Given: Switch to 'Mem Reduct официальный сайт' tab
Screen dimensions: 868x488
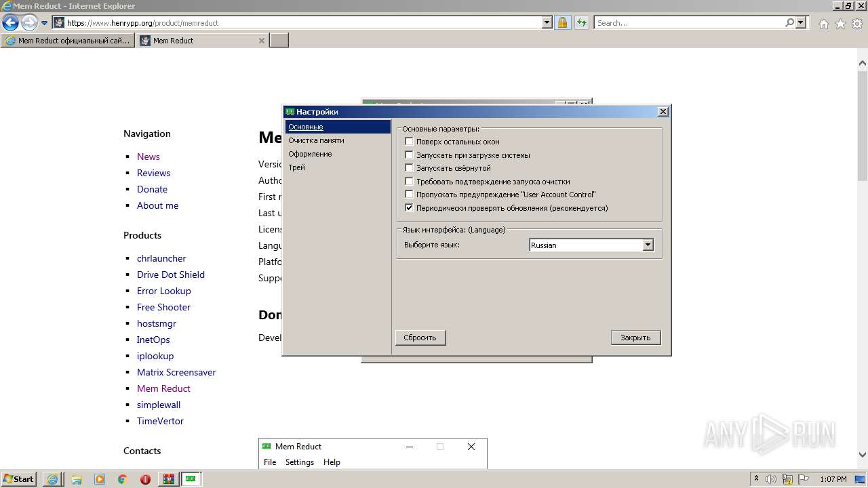Looking at the screenshot, I should (68, 41).
